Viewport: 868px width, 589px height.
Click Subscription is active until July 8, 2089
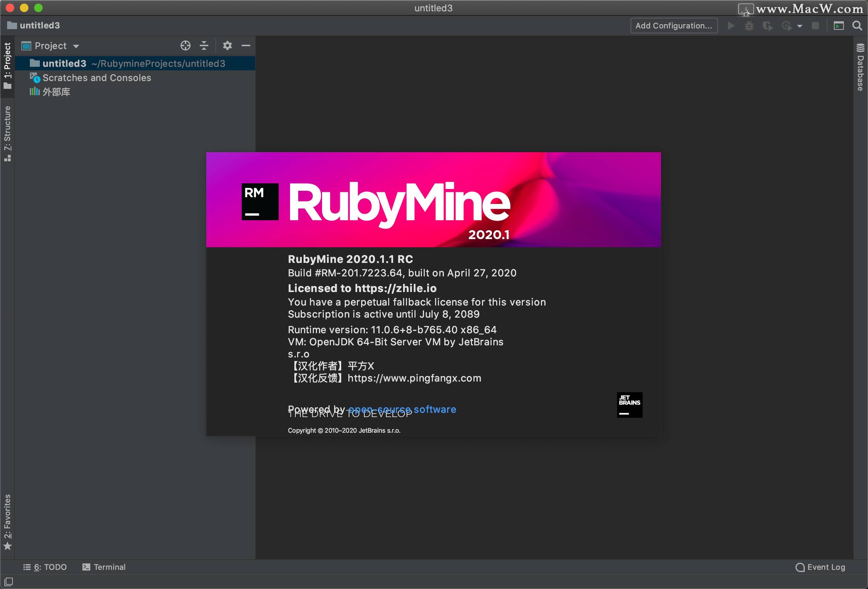384,314
